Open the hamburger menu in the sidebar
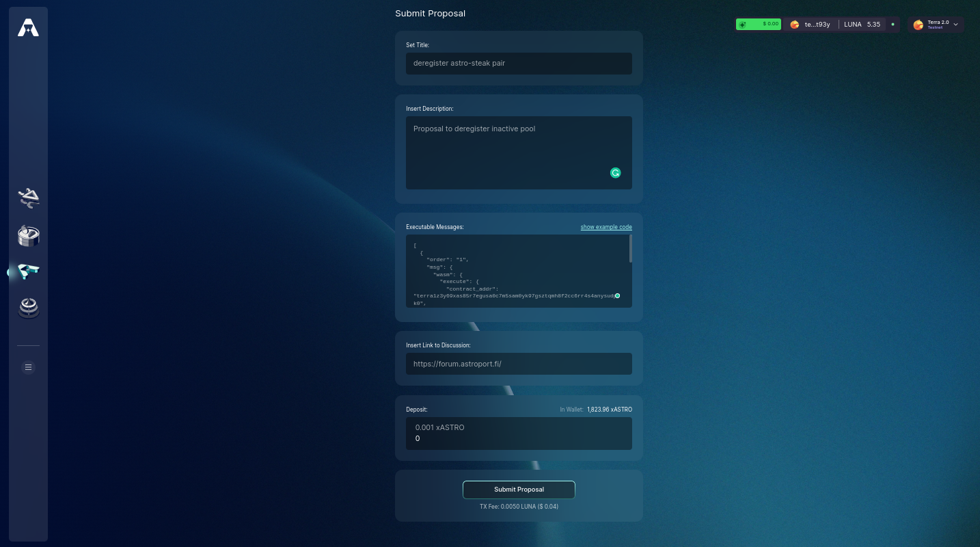980x547 pixels. tap(28, 367)
